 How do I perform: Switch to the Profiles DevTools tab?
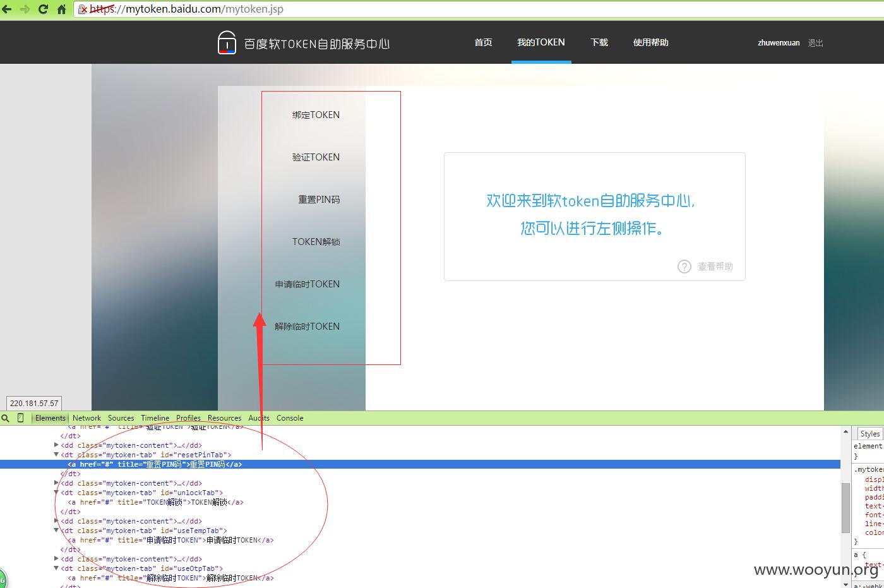[x=188, y=418]
